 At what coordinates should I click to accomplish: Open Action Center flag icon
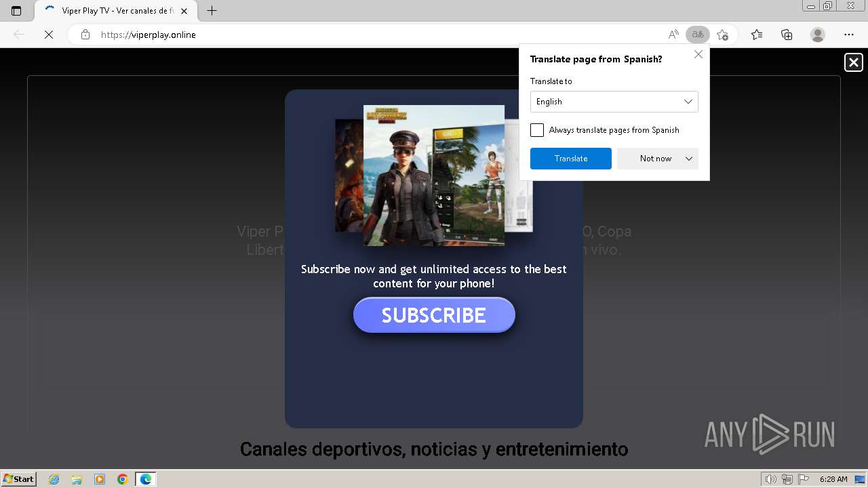(804, 479)
